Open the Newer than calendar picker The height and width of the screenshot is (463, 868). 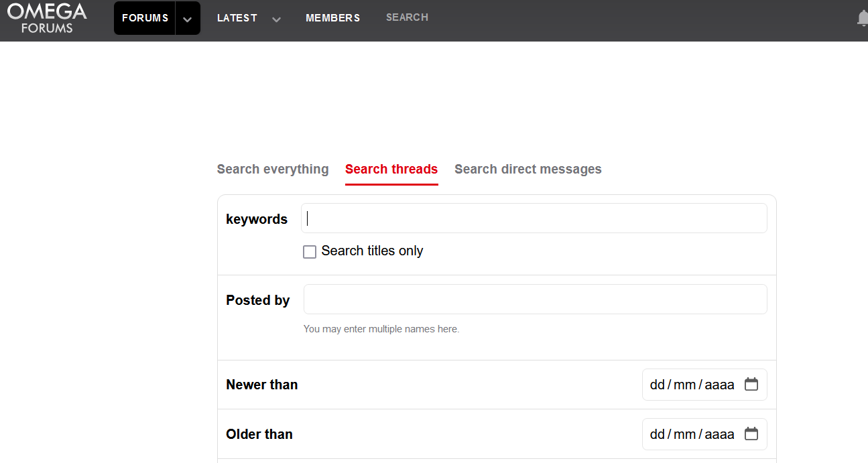tap(751, 385)
